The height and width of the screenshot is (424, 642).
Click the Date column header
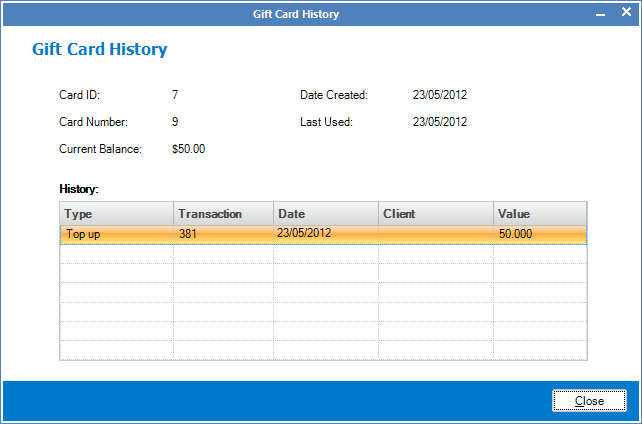point(325,214)
